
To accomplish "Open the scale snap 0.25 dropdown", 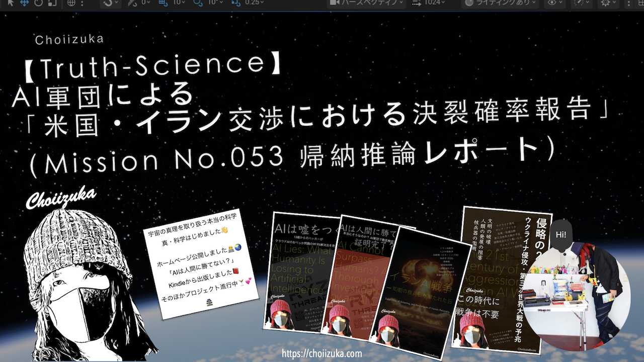I will pos(253,3).
